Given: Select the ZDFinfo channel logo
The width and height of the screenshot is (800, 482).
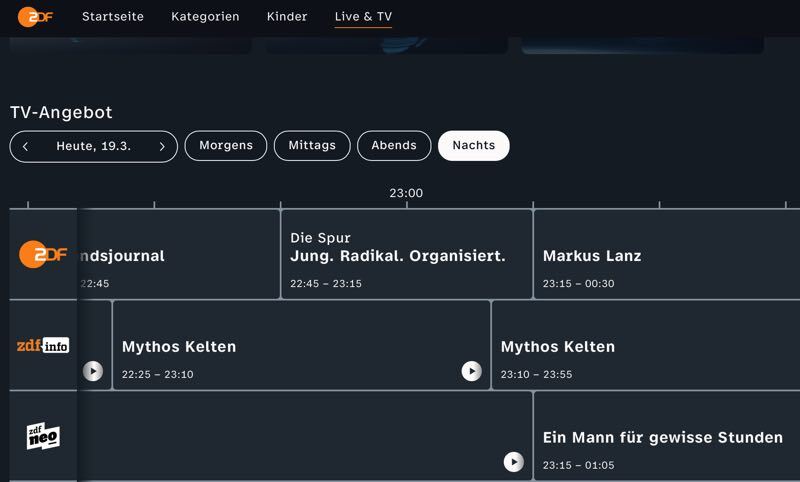Looking at the screenshot, I should click(x=43, y=345).
